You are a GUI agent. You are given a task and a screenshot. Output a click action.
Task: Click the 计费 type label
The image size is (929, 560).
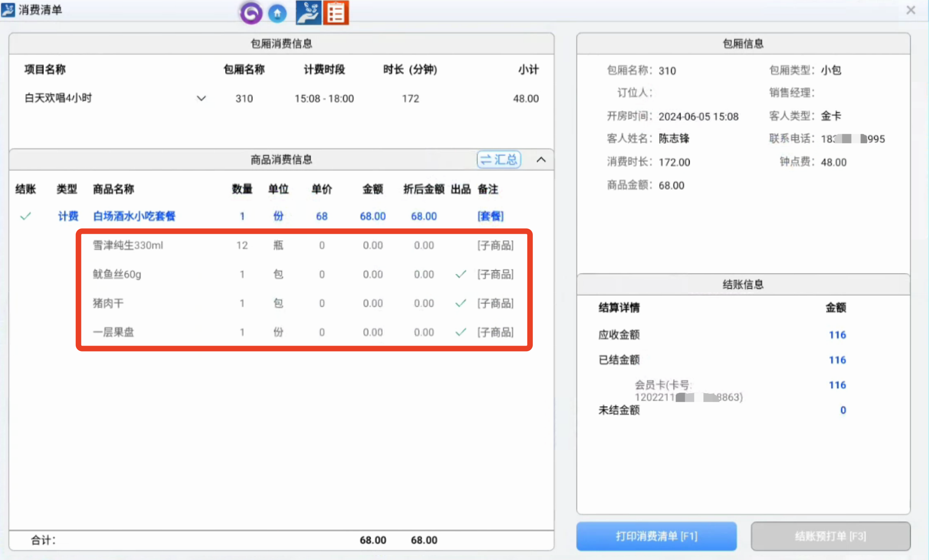point(68,216)
